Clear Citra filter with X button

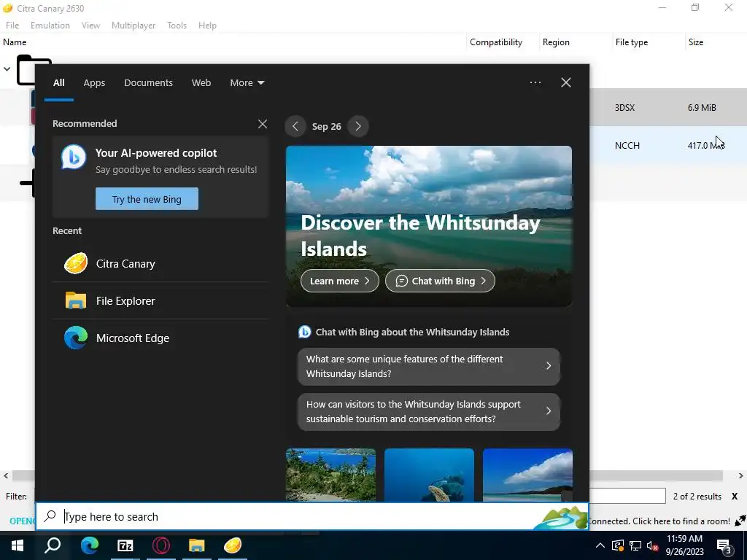click(734, 496)
